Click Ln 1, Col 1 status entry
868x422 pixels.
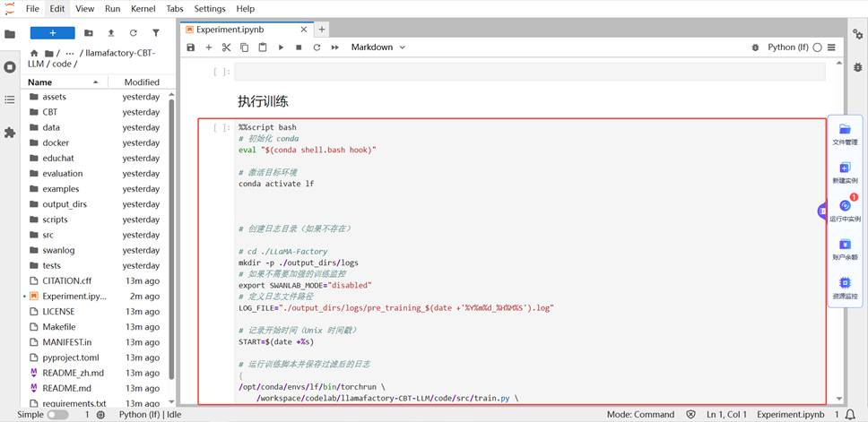pos(727,414)
